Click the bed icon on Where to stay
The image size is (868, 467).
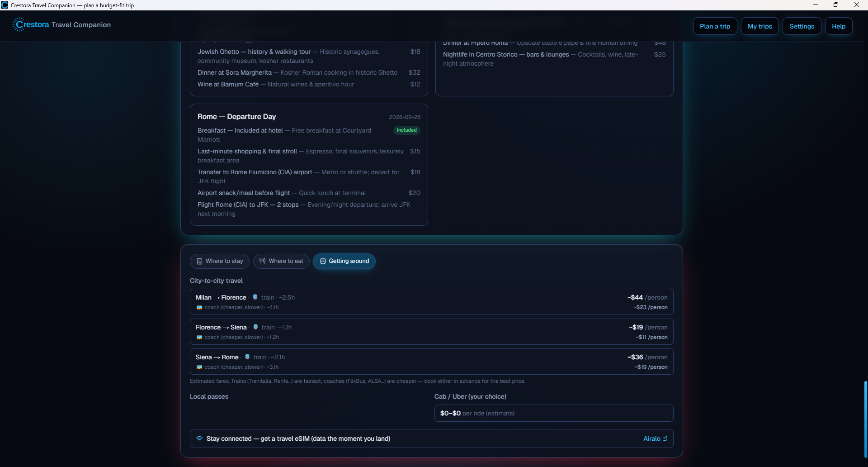click(199, 261)
